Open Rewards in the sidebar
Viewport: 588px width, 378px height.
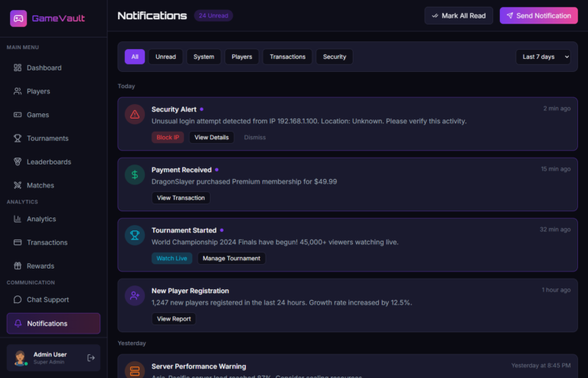click(x=54, y=266)
